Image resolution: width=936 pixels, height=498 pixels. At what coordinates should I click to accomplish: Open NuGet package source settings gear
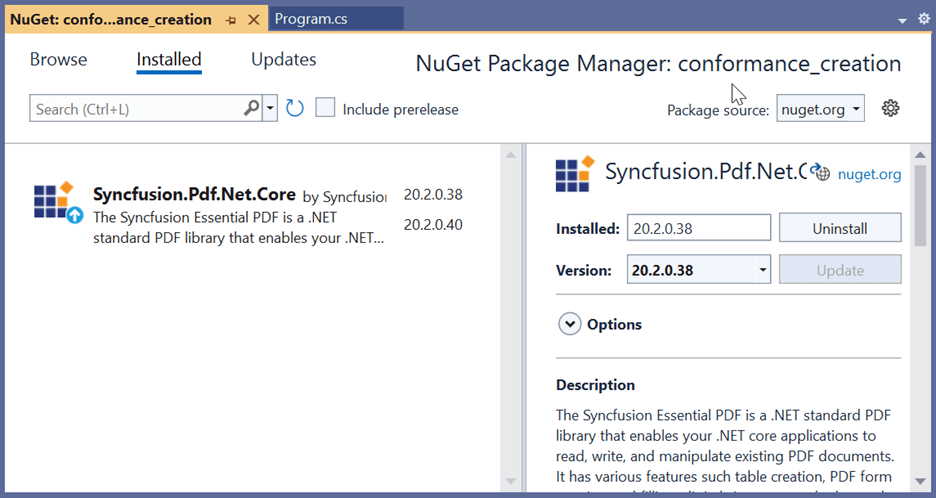coord(891,108)
